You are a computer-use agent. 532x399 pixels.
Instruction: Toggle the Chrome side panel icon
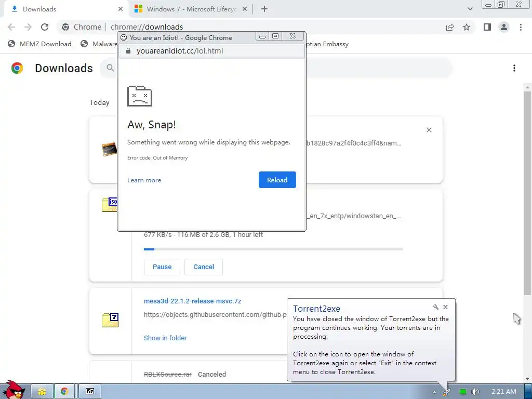[x=487, y=27]
